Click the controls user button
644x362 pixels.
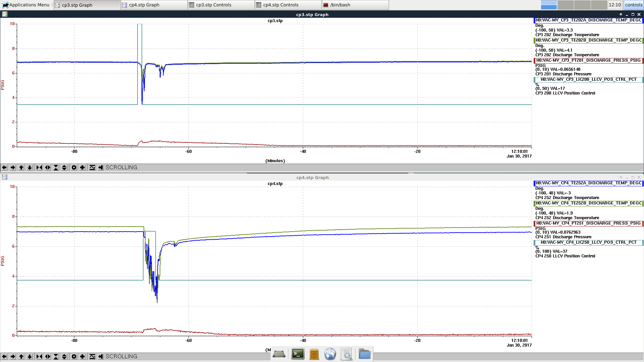point(634,5)
